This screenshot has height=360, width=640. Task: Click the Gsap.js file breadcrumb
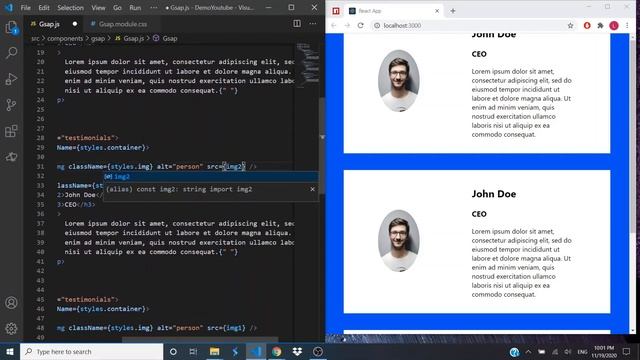coord(129,38)
